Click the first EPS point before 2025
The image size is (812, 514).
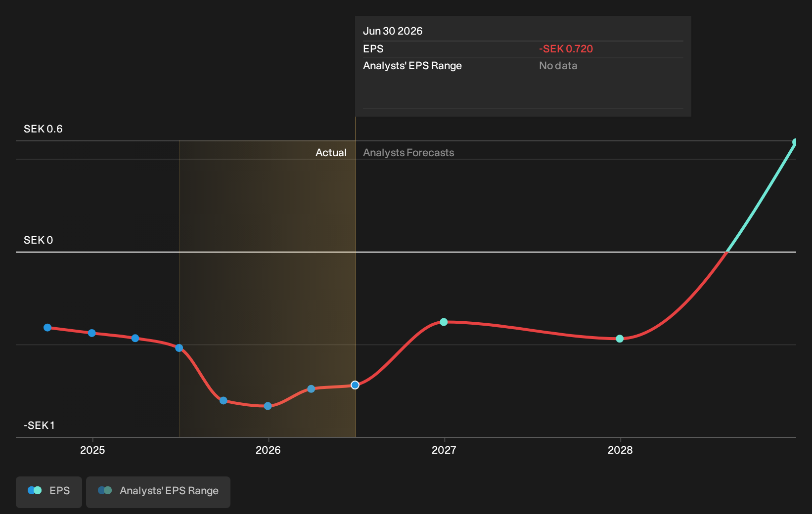pyautogui.click(x=47, y=328)
